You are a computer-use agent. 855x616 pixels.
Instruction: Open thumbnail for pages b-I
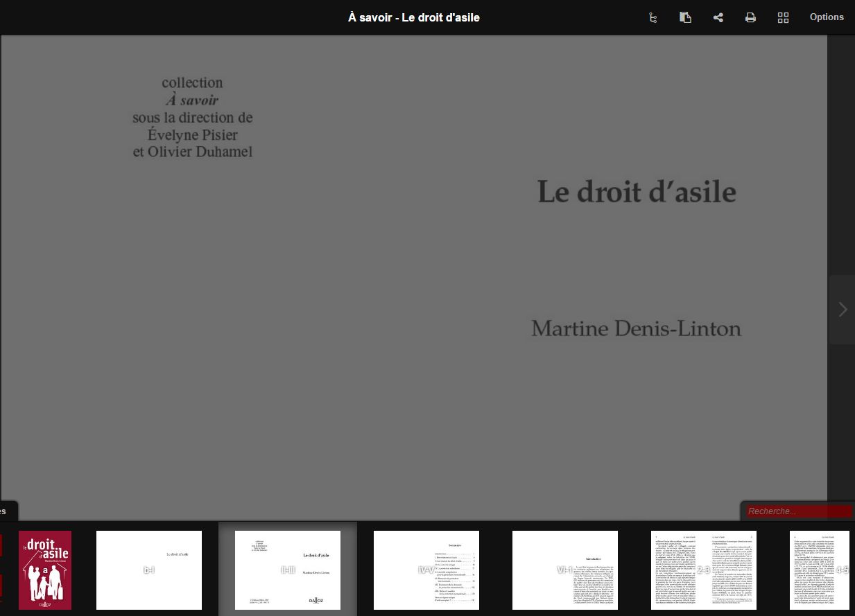click(149, 570)
